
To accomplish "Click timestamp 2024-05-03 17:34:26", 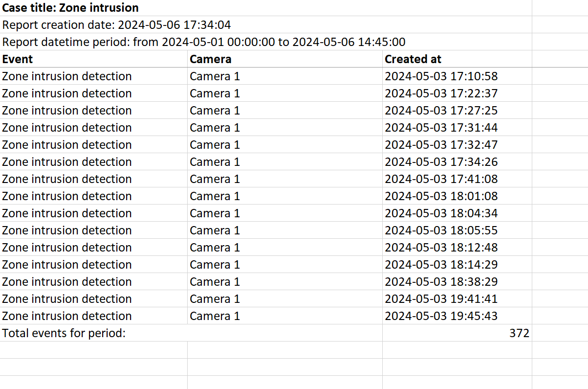I will point(441,162).
